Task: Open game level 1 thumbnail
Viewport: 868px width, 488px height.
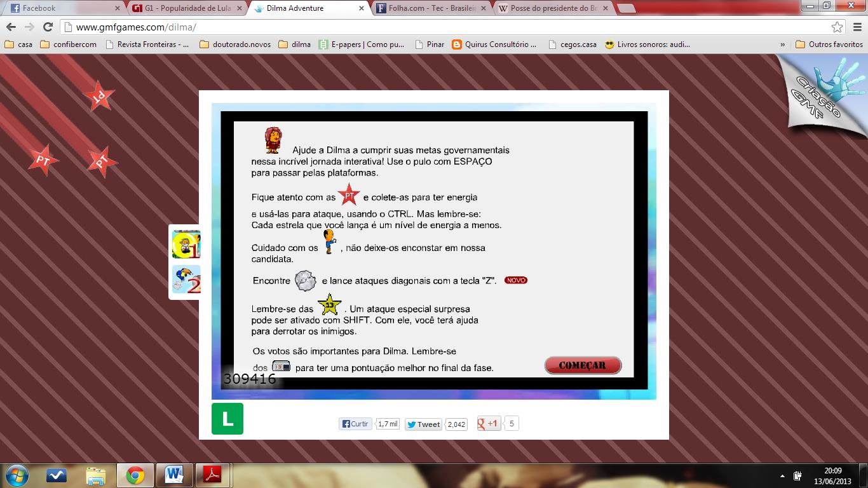Action: pyautogui.click(x=186, y=244)
